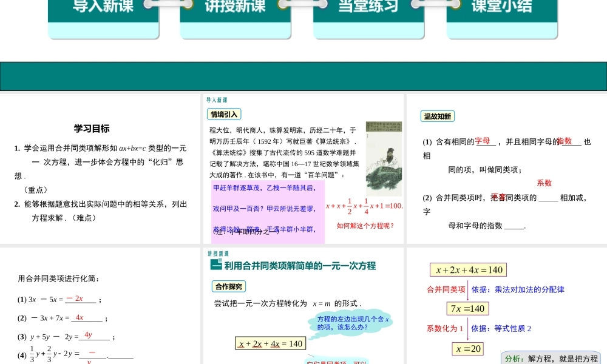Screen dimensions: 607x364
Task: Click the red answer 字母 in 温故知新
Action: [483, 141]
